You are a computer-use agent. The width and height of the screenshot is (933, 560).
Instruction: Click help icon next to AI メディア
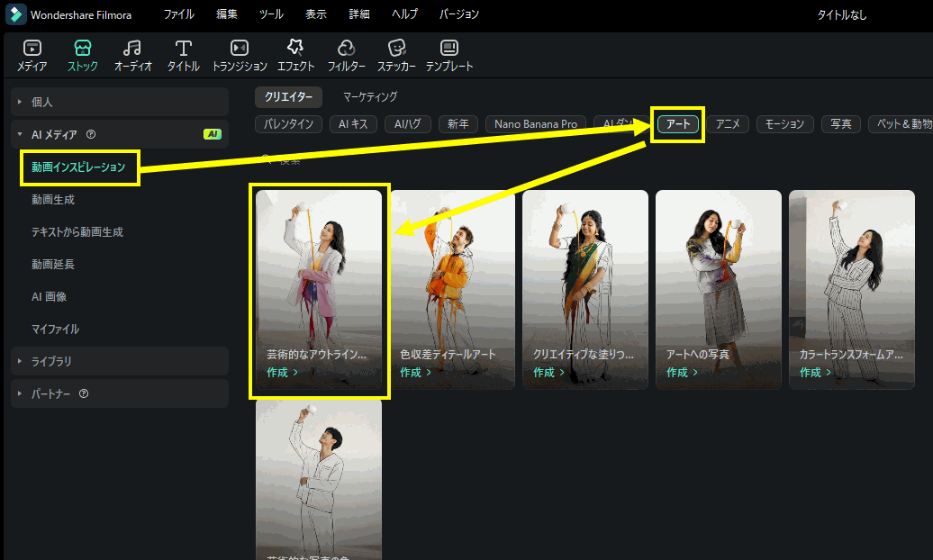91,134
